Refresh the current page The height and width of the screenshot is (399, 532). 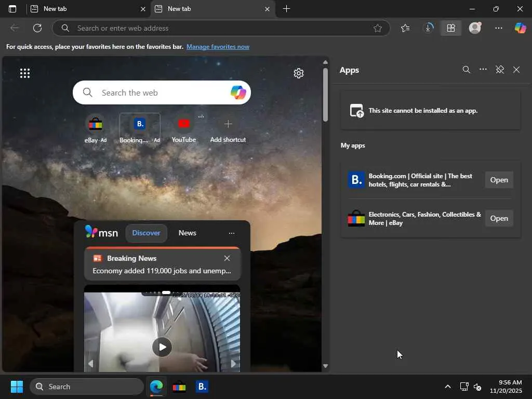pos(37,28)
